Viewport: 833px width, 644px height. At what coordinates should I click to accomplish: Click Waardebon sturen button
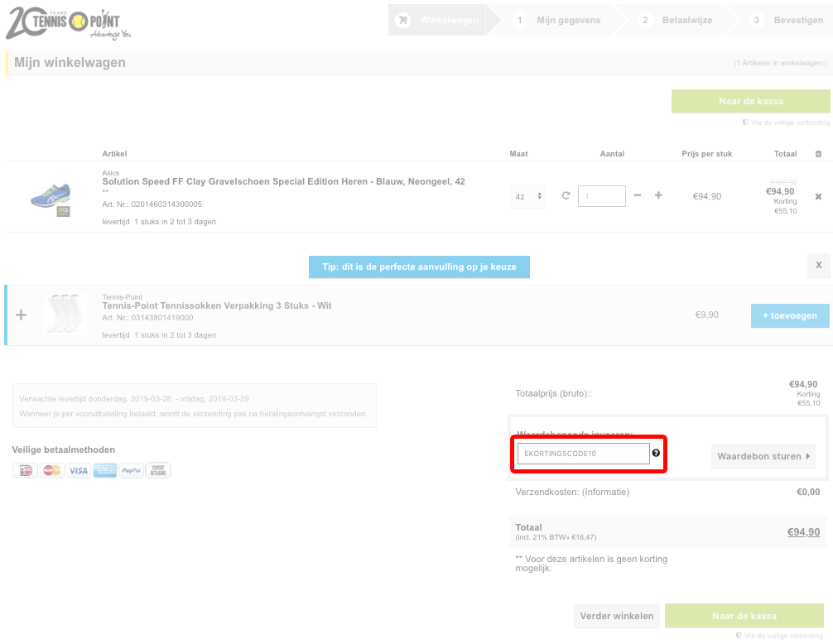(763, 456)
